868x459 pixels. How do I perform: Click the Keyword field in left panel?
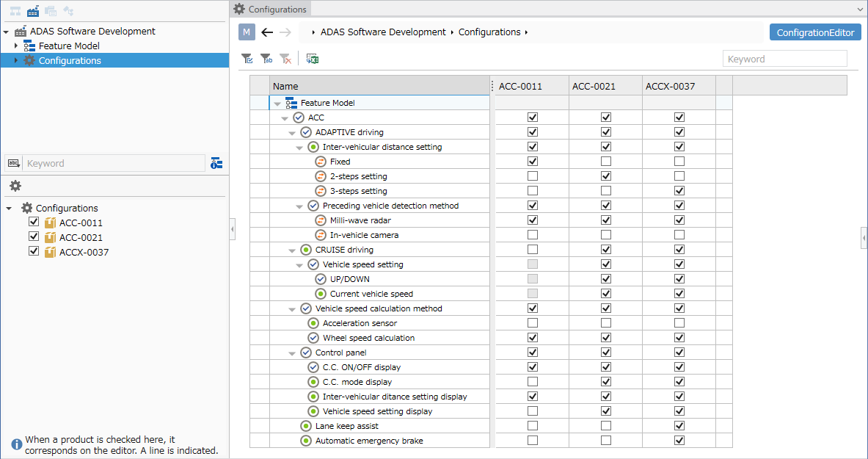tap(114, 163)
